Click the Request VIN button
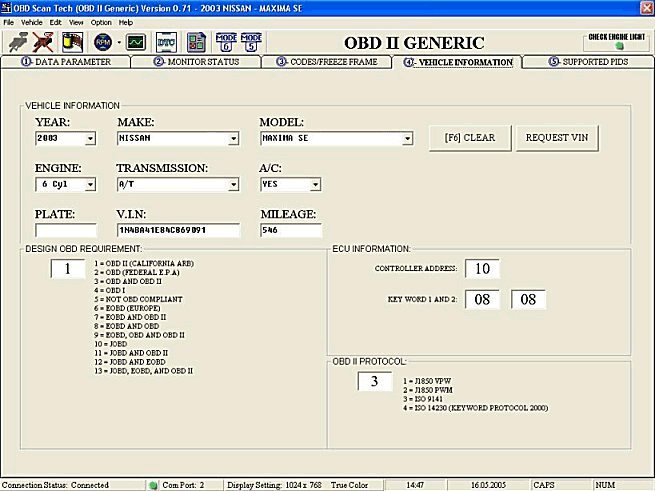 click(x=558, y=137)
